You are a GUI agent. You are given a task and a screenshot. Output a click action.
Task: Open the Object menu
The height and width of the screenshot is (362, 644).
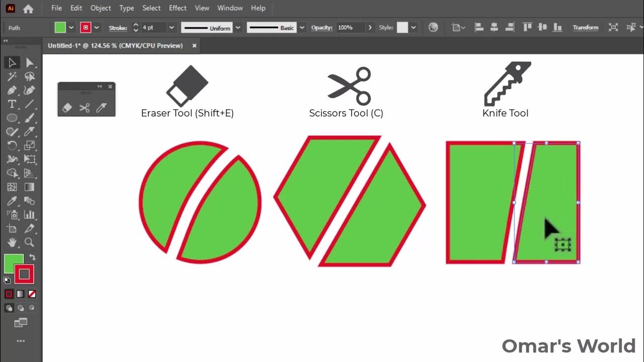[101, 8]
